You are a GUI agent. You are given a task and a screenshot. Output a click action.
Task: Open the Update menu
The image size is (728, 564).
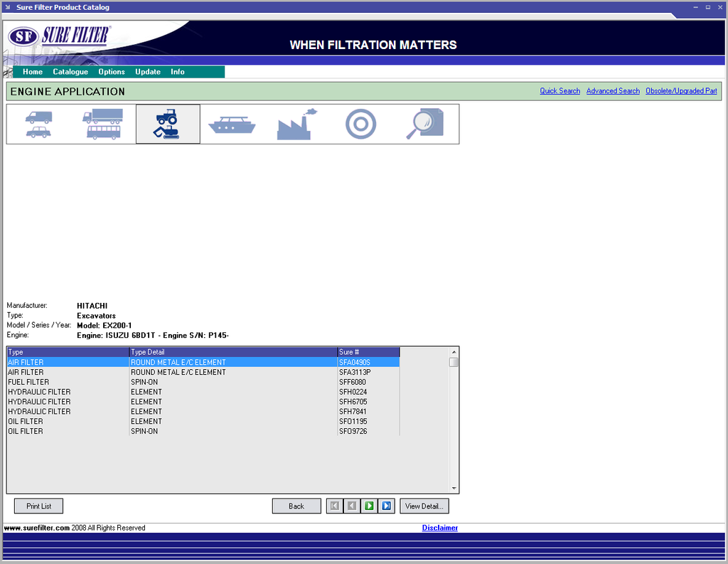pyautogui.click(x=148, y=72)
